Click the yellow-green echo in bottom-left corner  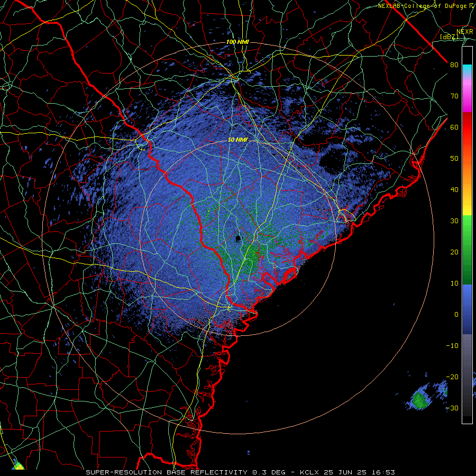pos(18,465)
